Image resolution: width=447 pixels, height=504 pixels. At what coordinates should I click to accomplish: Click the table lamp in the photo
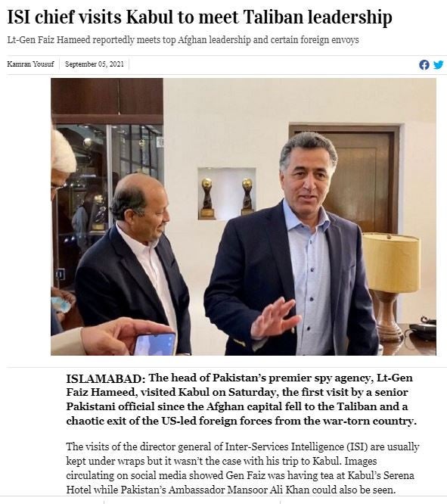coord(390,285)
